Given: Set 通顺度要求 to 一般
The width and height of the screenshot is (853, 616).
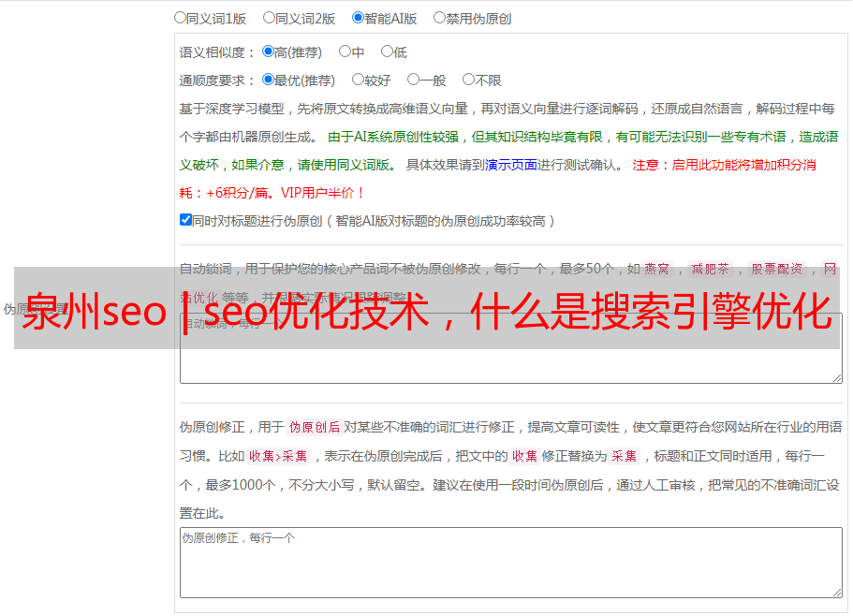Looking at the screenshot, I should pyautogui.click(x=413, y=80).
